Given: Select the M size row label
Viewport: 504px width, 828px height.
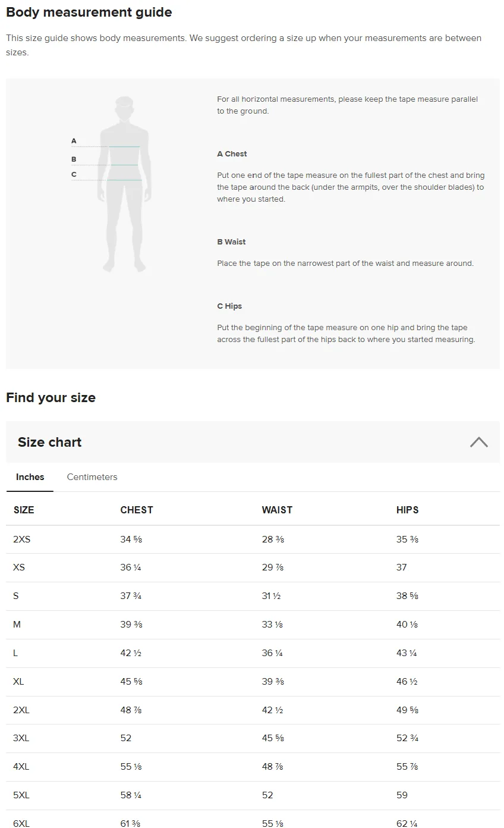Looking at the screenshot, I should 17,625.
